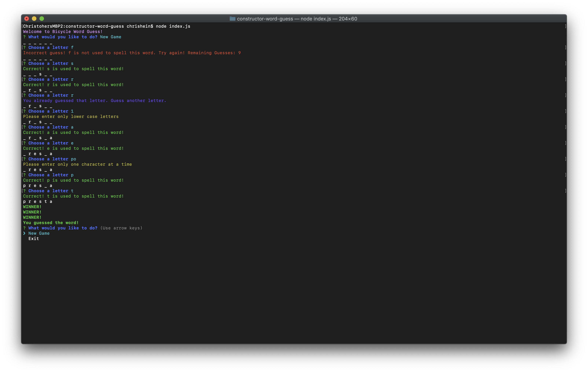Click the arrow pointer beside New Game
The height and width of the screenshot is (372, 588).
click(x=24, y=233)
